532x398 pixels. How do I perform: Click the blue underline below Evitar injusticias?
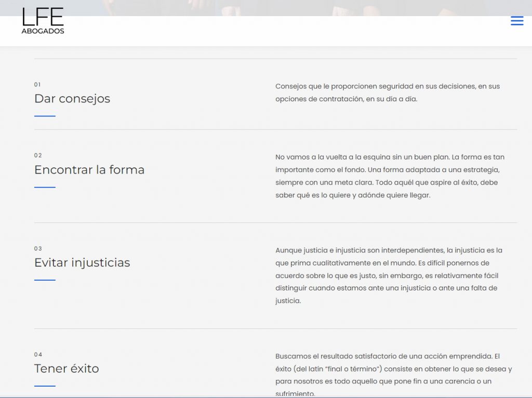[x=45, y=280]
